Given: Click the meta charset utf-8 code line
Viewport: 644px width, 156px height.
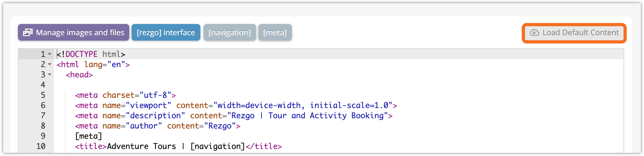Looking at the screenshot, I should click(125, 95).
